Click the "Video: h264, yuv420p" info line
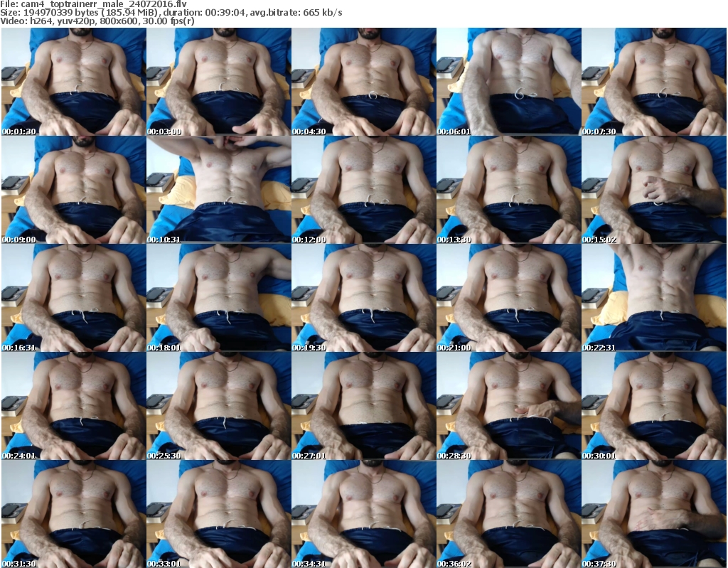728x568 pixels. point(97,21)
